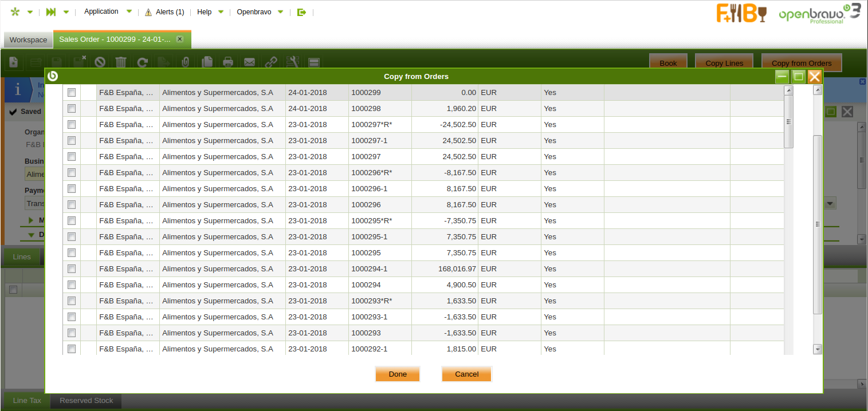Viewport: 868px width, 411px height.
Task: Click the order grid's vertical scrollbar thumb
Action: click(788, 121)
